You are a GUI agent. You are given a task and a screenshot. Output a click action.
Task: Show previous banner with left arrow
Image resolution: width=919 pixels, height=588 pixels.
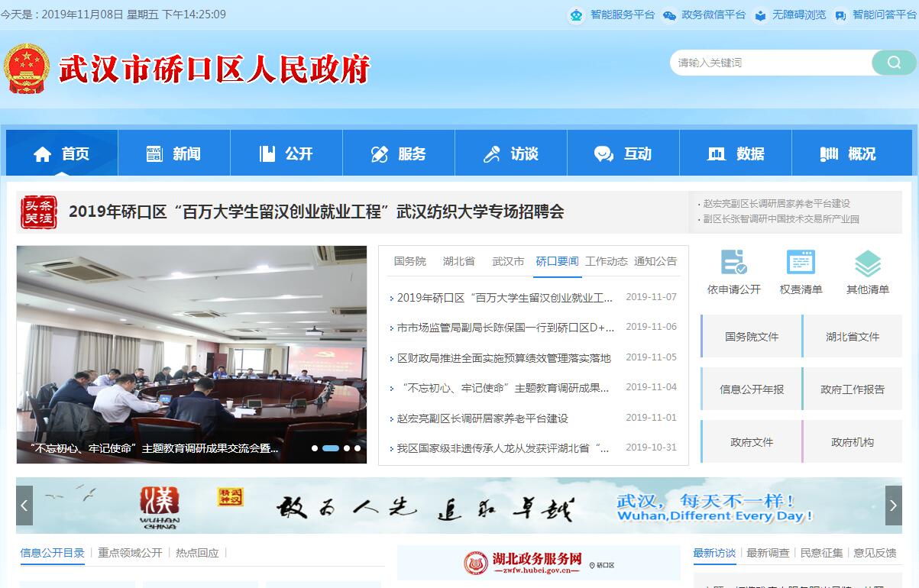coord(24,506)
